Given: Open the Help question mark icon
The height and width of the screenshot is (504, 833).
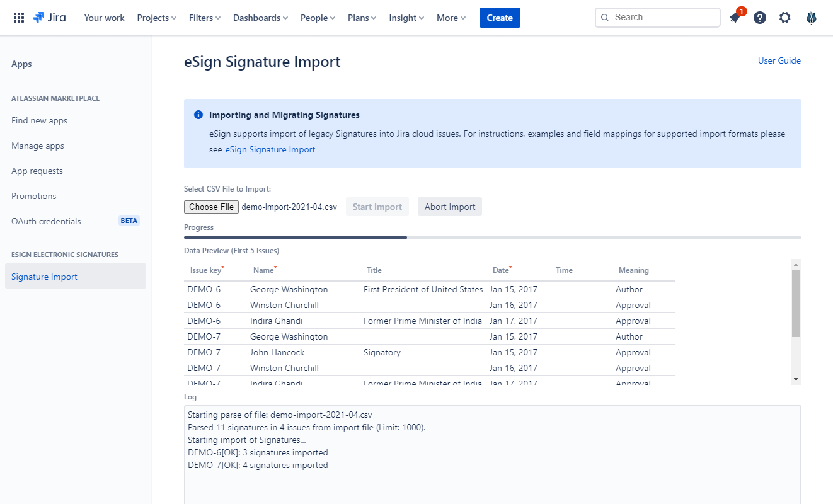Looking at the screenshot, I should pyautogui.click(x=760, y=18).
